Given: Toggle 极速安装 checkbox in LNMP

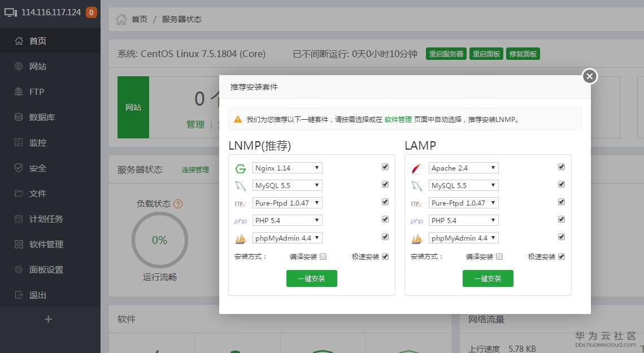Looking at the screenshot, I should [385, 256].
